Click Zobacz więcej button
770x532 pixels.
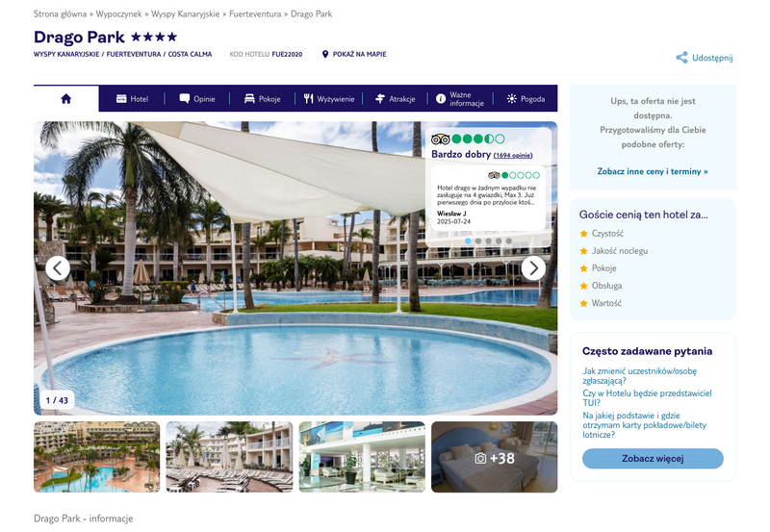(x=653, y=458)
